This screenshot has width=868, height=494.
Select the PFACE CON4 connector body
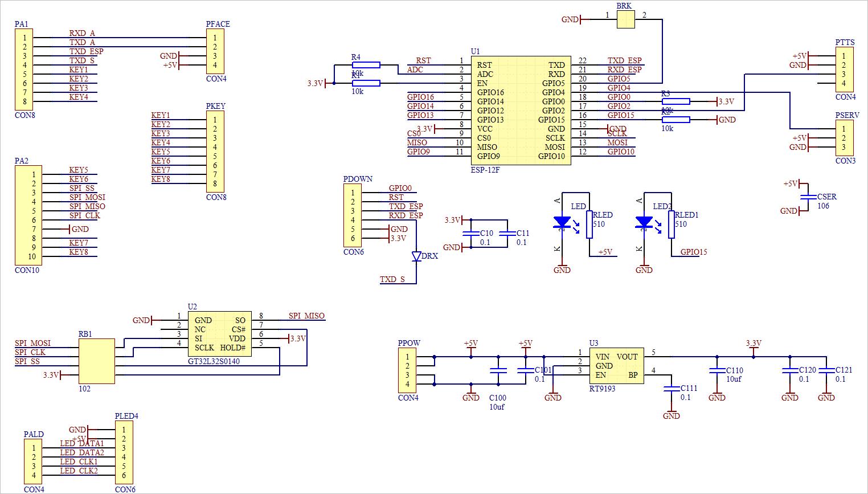tap(215, 51)
